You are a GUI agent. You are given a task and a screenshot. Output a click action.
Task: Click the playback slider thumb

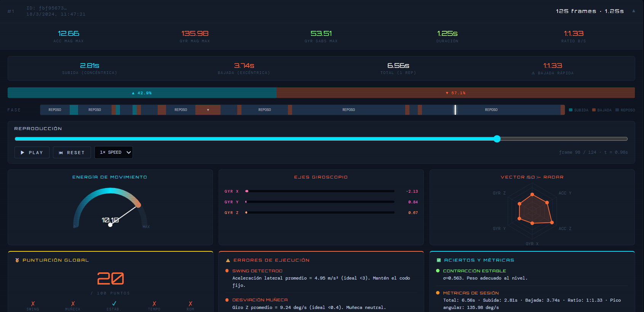pos(497,139)
